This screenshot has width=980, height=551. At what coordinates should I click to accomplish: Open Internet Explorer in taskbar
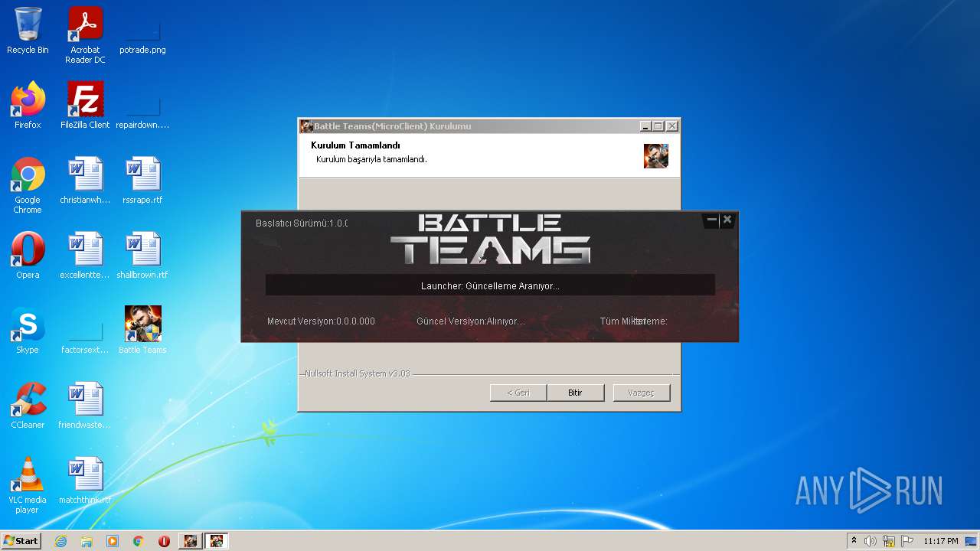click(x=60, y=541)
